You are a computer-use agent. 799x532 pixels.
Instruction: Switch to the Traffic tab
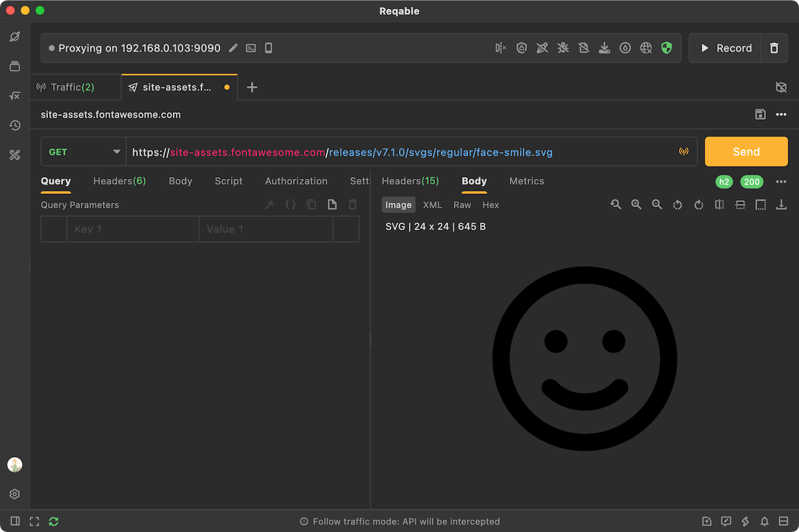click(x=72, y=87)
